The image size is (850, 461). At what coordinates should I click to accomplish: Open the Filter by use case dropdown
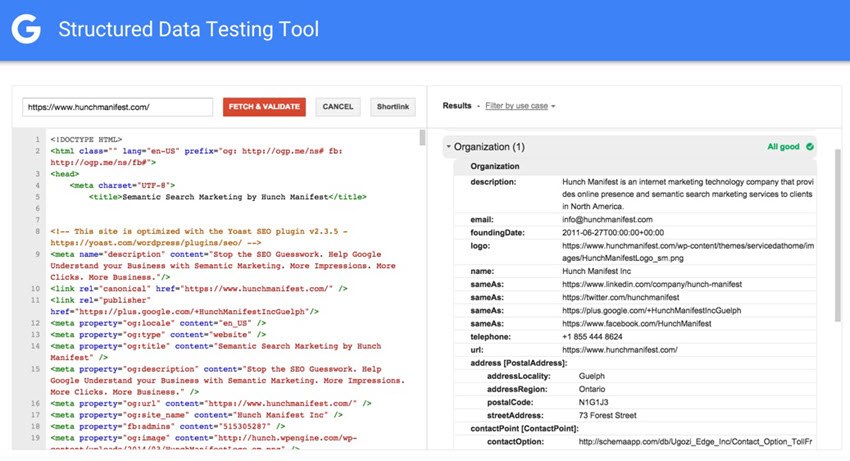pyautogui.click(x=520, y=106)
